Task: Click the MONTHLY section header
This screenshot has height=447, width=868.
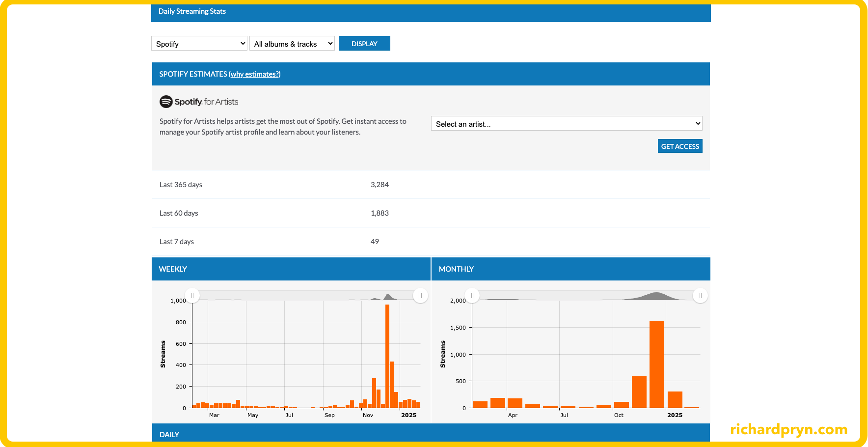Action: click(571, 269)
